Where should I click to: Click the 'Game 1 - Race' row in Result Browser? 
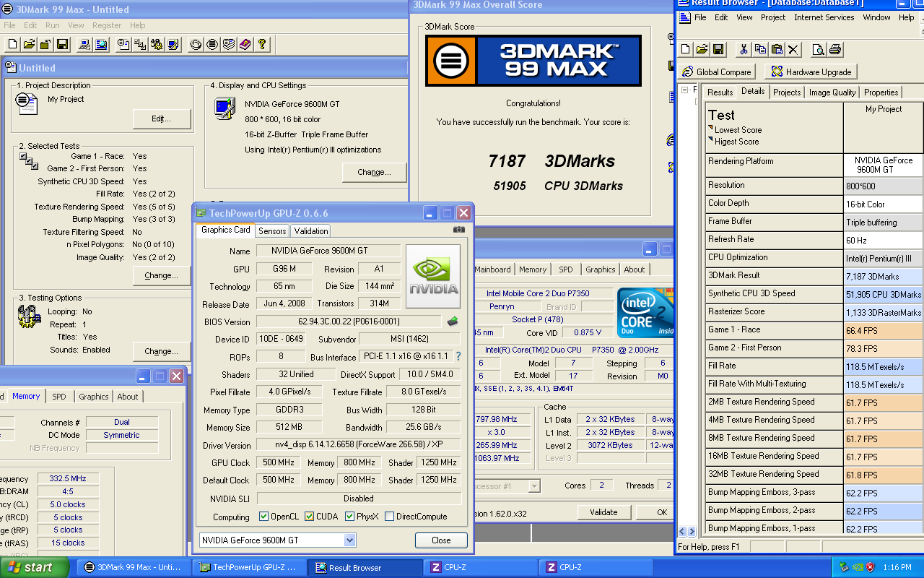(814, 330)
